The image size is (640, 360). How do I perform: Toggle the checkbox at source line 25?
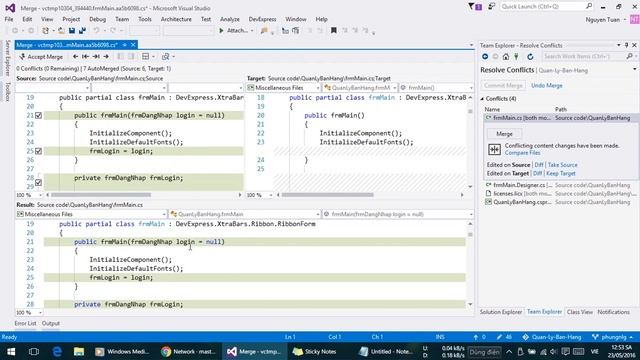point(38,151)
